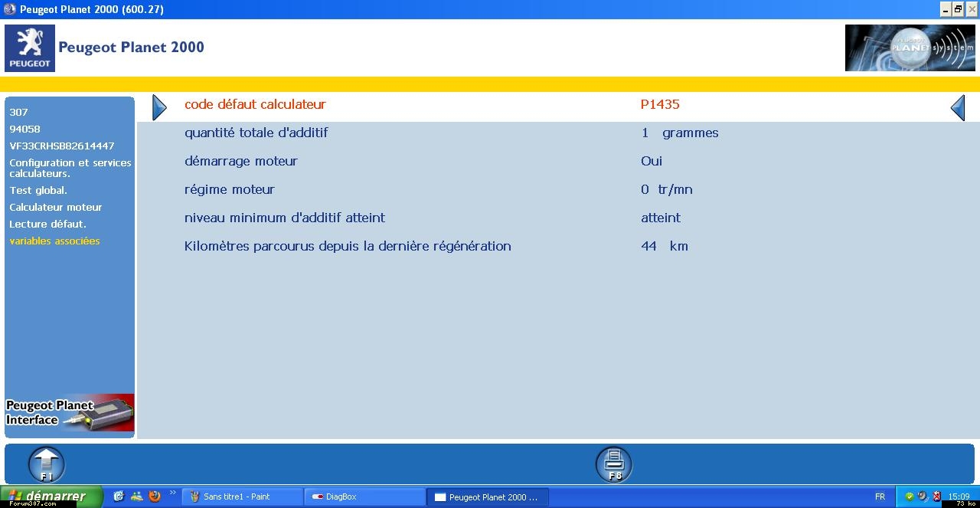Open Lecture défaut. in sidebar
980x508 pixels.
[47, 224]
